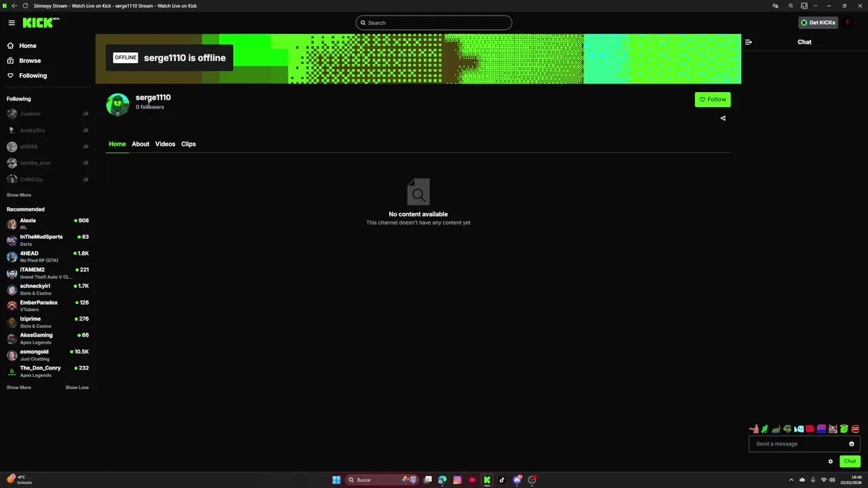Image resolution: width=868 pixels, height=488 pixels.
Task: Follow the serge1110 channel
Action: 713,100
